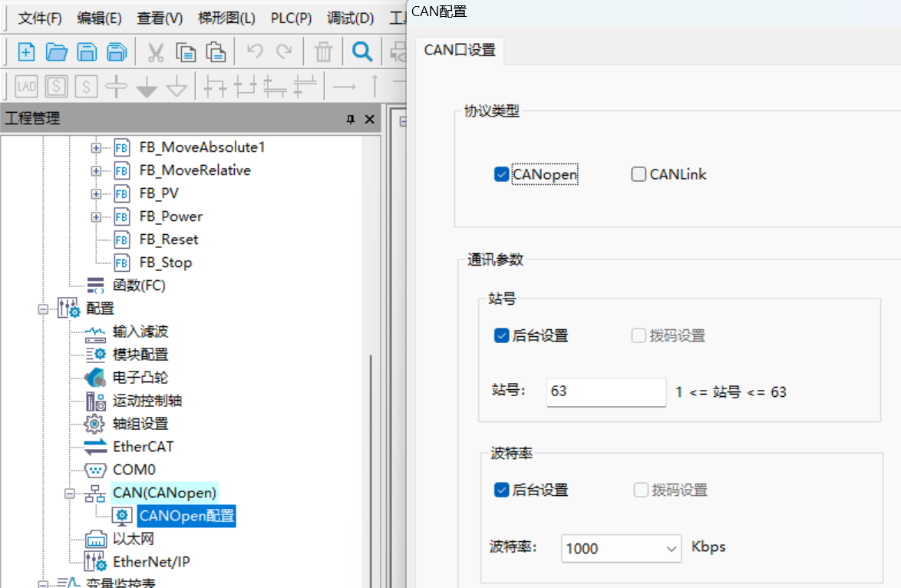The width and height of the screenshot is (901, 588).
Task: Click the LAD ladder view icon
Action: click(x=26, y=87)
